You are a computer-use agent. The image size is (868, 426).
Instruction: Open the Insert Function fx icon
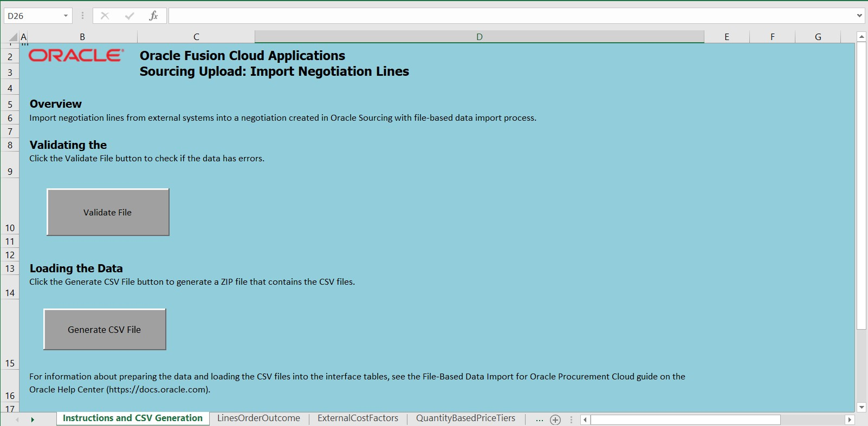(153, 16)
